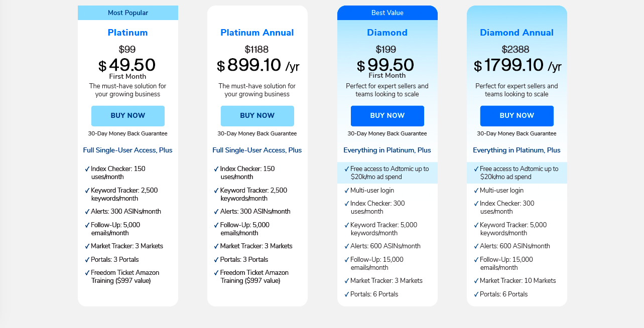644x328 pixels.
Task: Open the Platinum Annual plan title
Action: point(257,33)
